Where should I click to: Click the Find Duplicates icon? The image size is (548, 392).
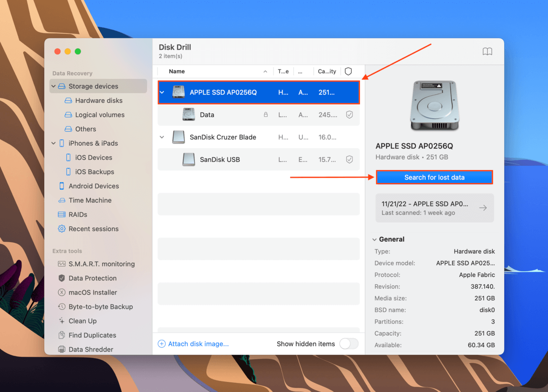[62, 335]
